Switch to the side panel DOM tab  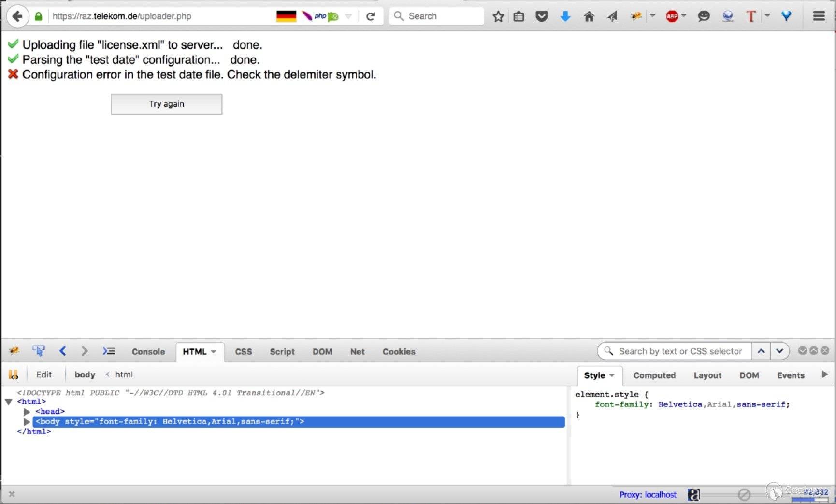pos(749,375)
